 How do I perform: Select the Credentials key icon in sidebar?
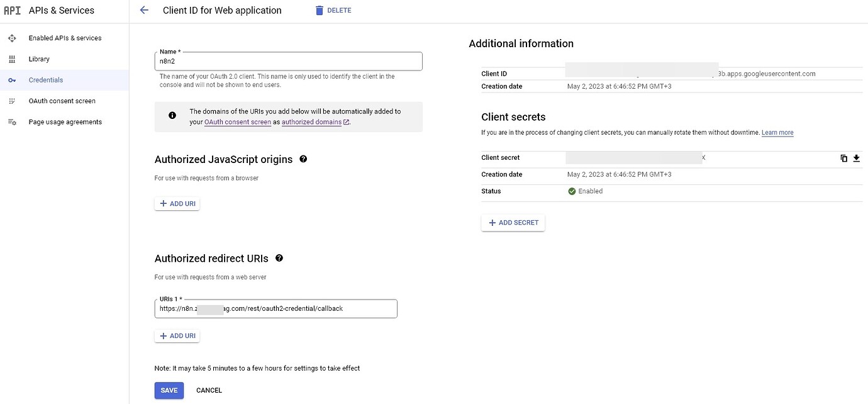11,80
